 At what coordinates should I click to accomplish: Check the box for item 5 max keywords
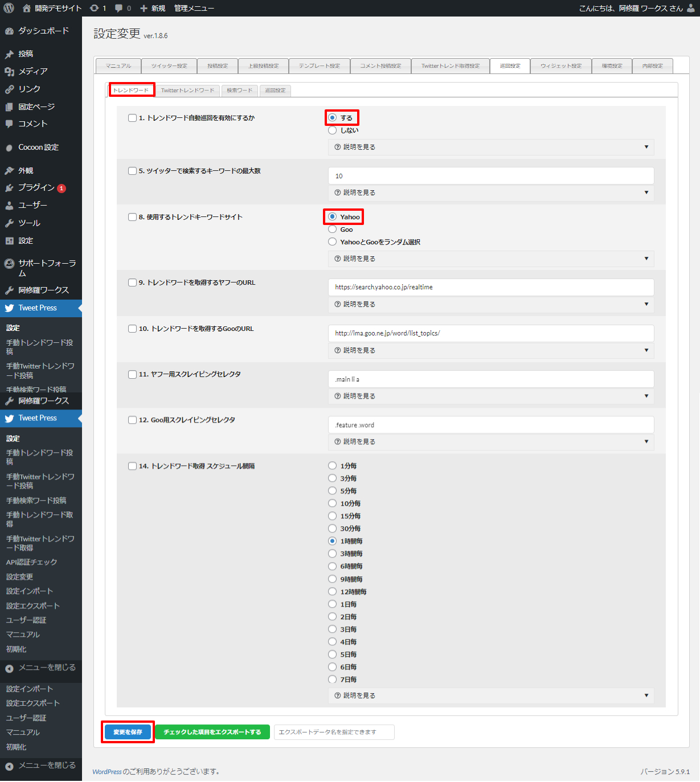(x=132, y=171)
